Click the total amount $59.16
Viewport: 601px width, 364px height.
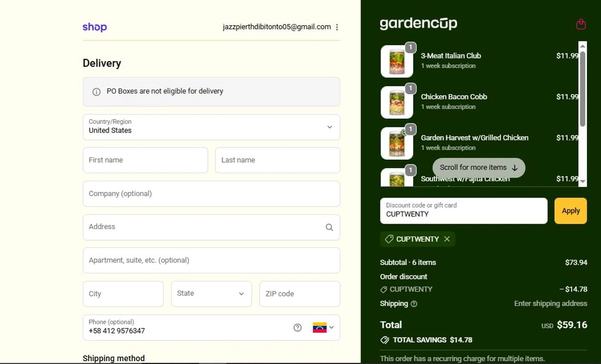coord(572,325)
